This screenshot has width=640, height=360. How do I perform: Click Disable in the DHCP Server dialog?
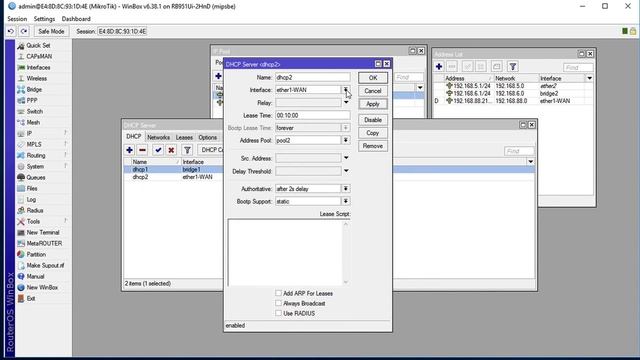click(373, 120)
